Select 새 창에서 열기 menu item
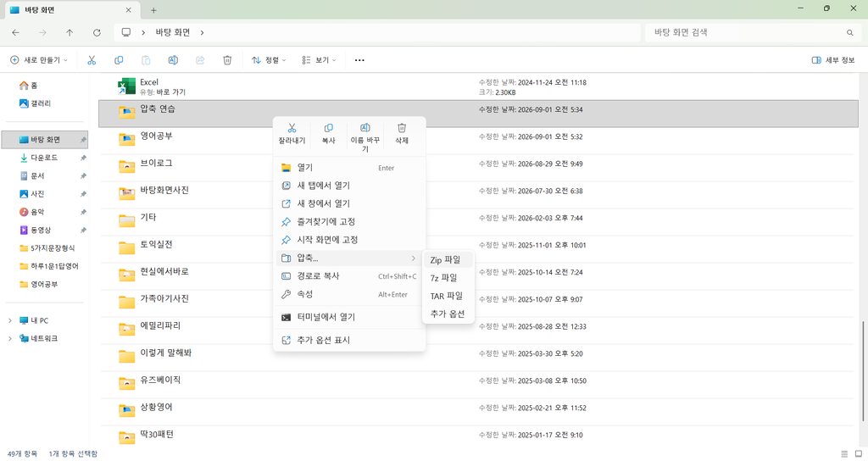 coord(349,203)
